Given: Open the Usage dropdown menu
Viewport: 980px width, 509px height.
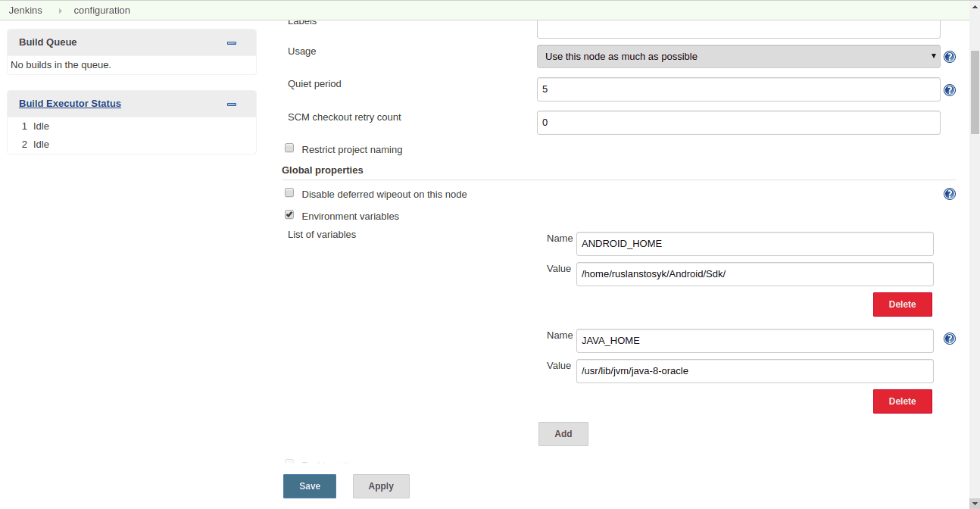Looking at the screenshot, I should click(738, 57).
